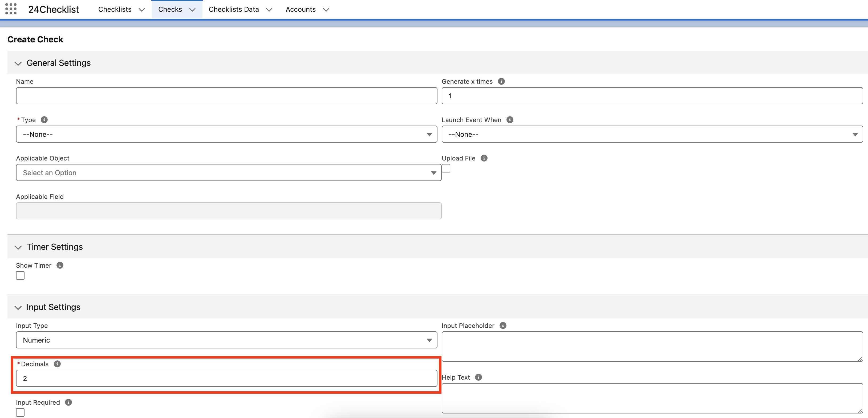Viewport: 868px width, 418px height.
Task: Click info icon next to Generate x times
Action: point(501,81)
